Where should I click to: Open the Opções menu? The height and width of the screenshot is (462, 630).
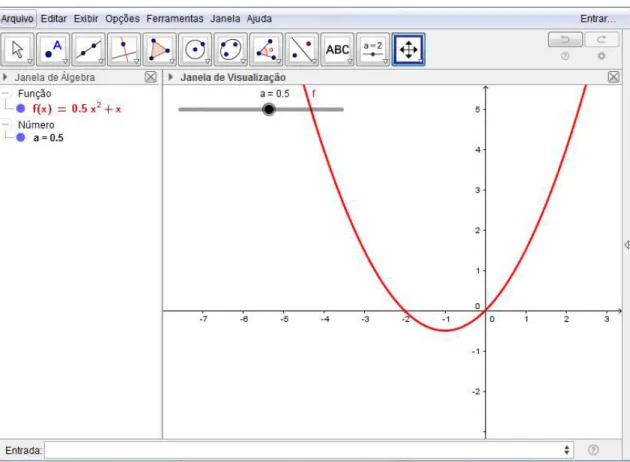123,18
